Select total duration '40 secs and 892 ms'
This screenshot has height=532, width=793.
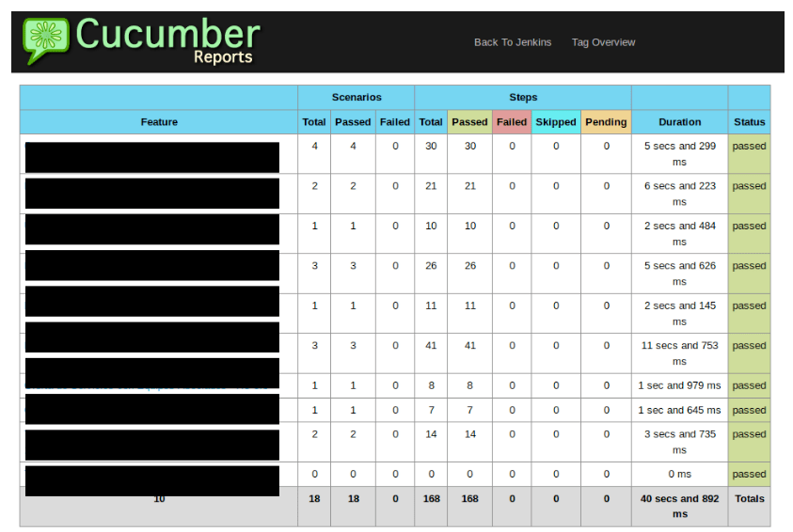680,507
